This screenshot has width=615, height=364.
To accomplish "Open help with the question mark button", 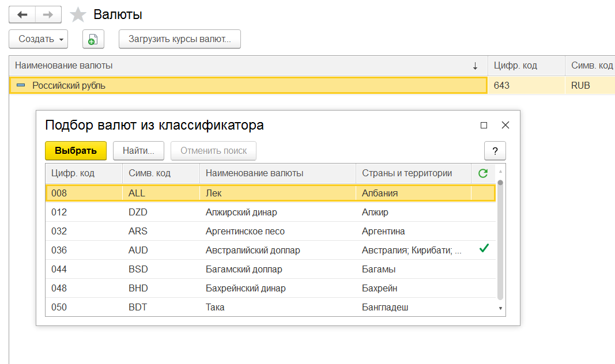I will click(495, 151).
